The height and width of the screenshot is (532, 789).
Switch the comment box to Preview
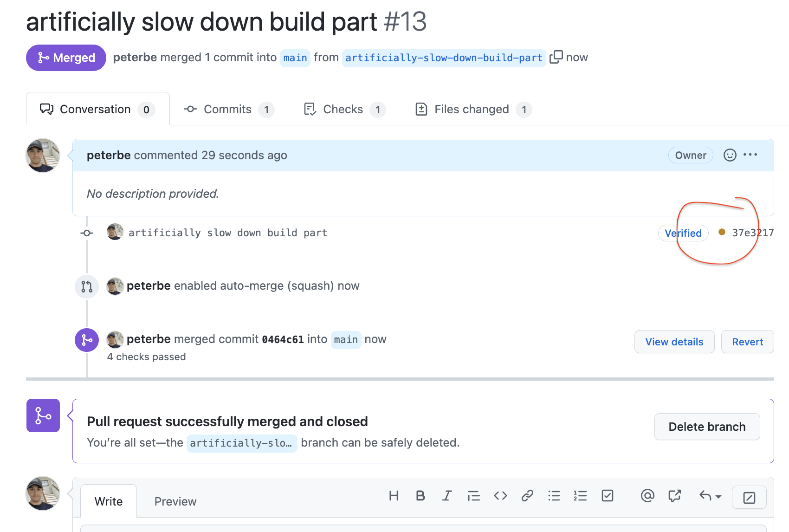click(x=175, y=501)
